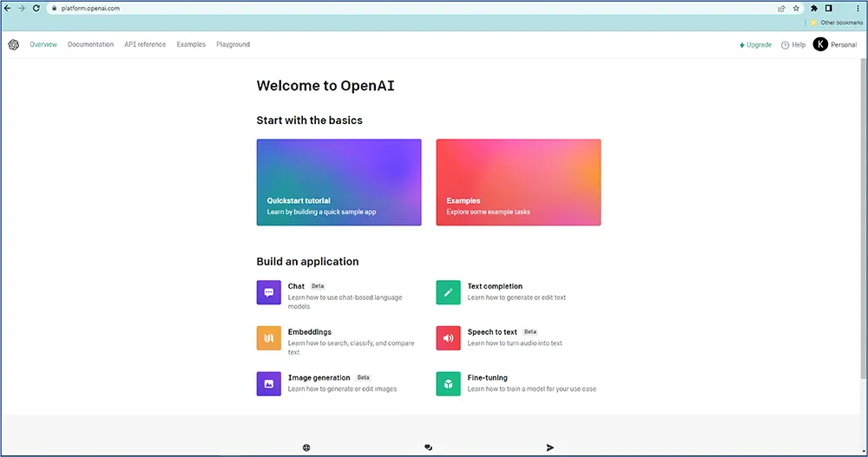The height and width of the screenshot is (457, 868).
Task: Switch to the Examples nav tab
Action: click(x=191, y=44)
